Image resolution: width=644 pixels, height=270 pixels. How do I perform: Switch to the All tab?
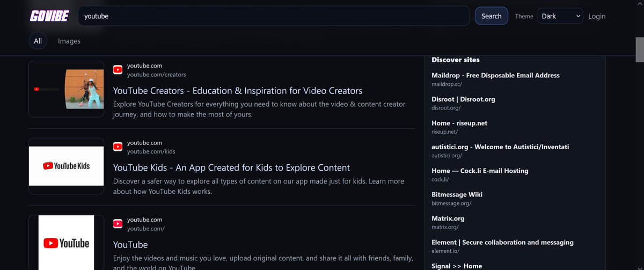38,41
